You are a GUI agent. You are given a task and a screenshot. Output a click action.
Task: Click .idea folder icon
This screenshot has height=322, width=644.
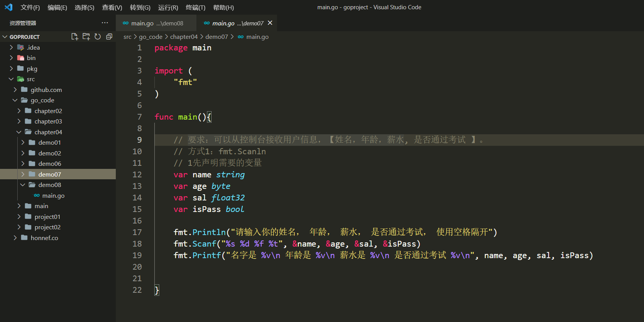click(x=21, y=47)
